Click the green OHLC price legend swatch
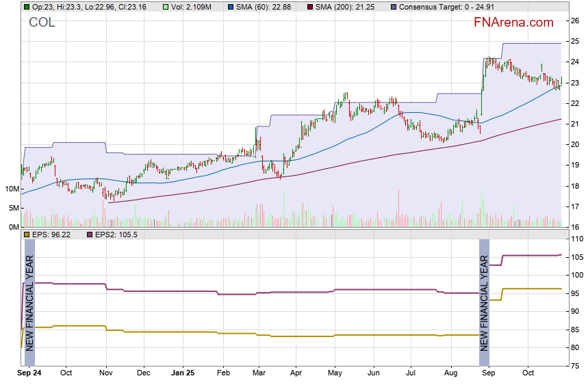588x387 pixels. tap(26, 7)
